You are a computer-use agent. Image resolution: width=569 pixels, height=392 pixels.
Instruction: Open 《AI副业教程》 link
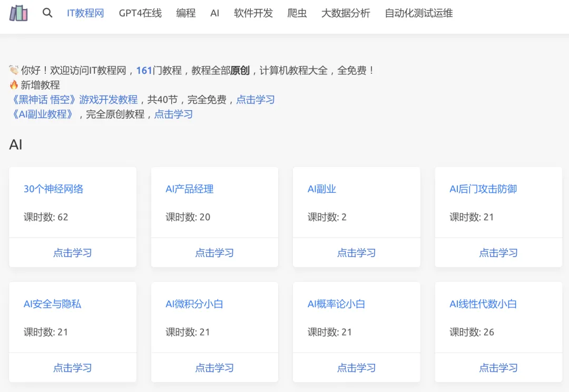pos(44,114)
